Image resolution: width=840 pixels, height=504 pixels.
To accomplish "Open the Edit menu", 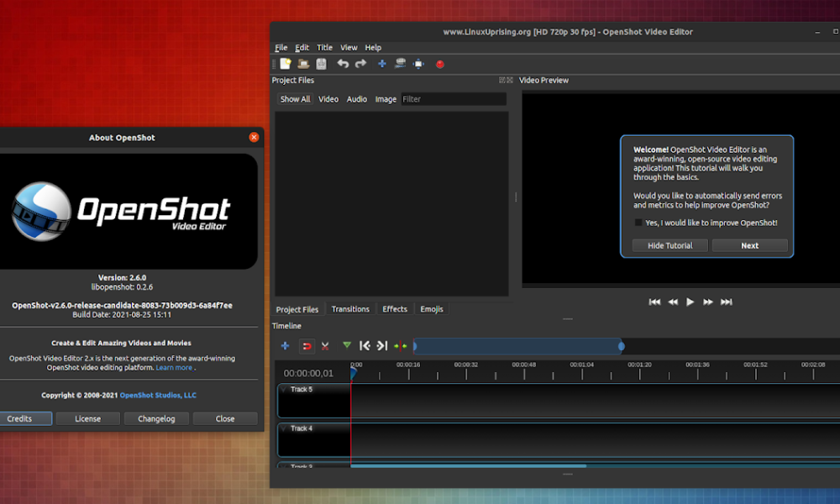I will [x=302, y=48].
